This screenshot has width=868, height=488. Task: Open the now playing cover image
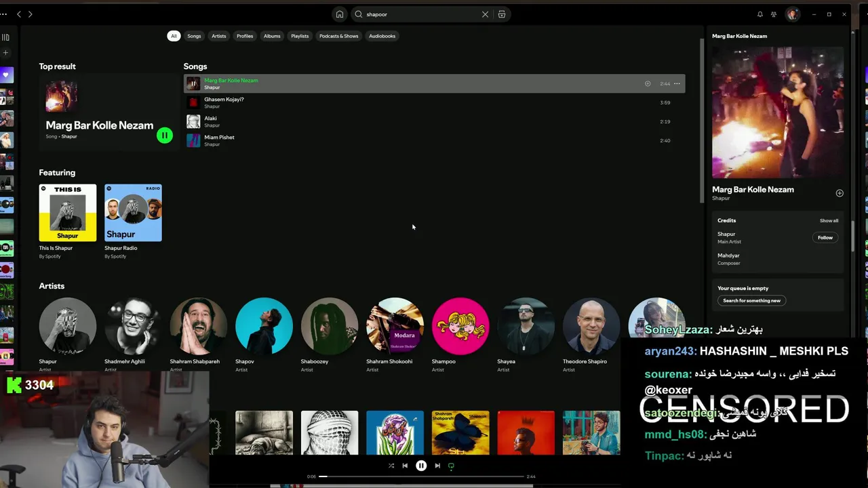pyautogui.click(x=778, y=113)
